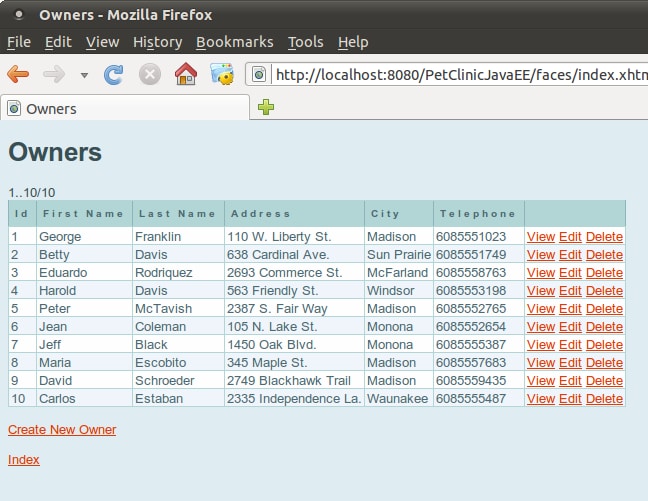Open the history dropdown arrow beside Forward

click(x=84, y=75)
